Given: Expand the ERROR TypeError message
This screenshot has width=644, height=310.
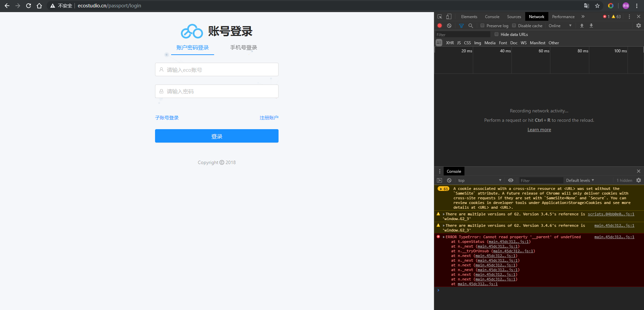Looking at the screenshot, I should pos(444,237).
